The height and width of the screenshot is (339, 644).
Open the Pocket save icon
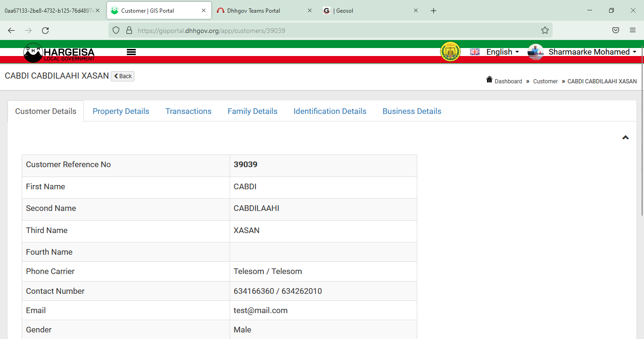click(x=616, y=30)
